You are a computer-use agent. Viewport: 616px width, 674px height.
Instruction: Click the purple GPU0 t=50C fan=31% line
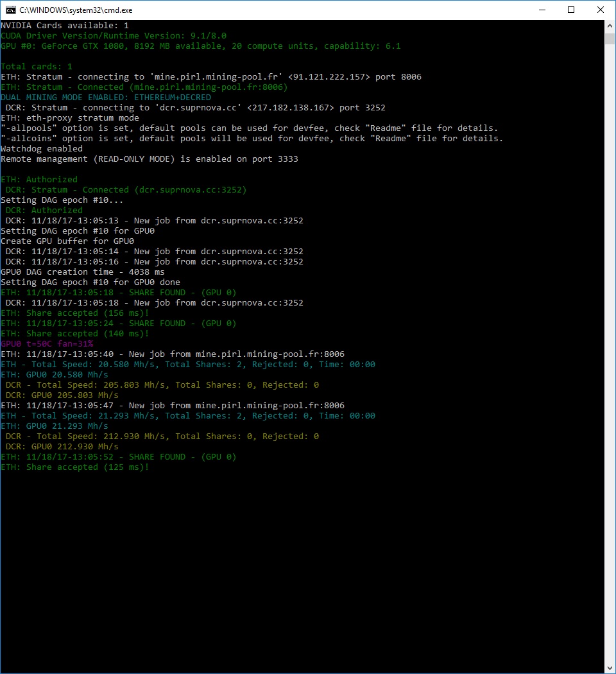tap(47, 344)
